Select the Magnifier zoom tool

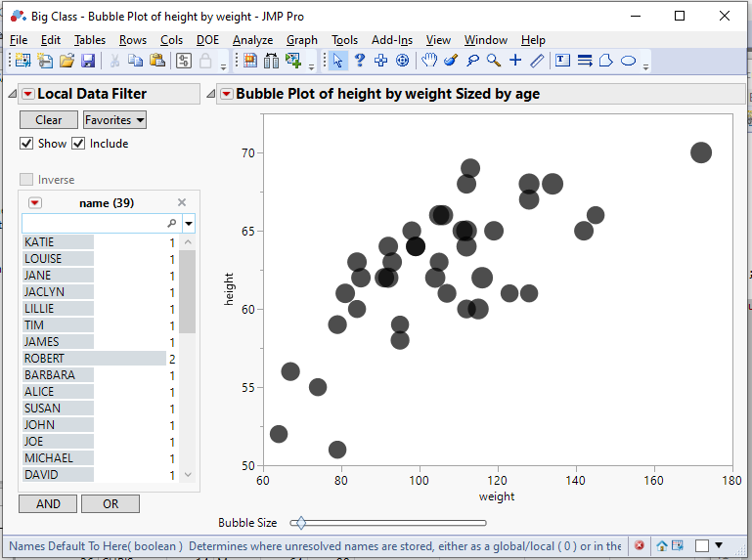point(494,61)
